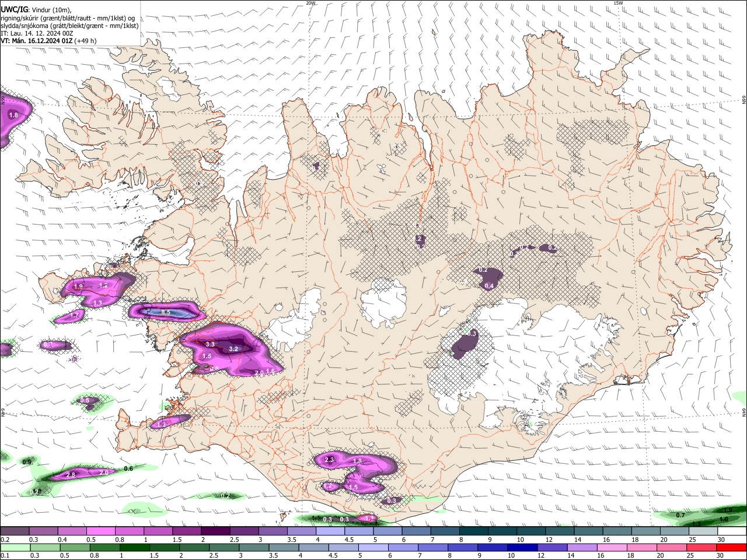Click the 'UWC/IG: Vindur (10m)' title text
747x560 pixels.
pyautogui.click(x=36, y=9)
